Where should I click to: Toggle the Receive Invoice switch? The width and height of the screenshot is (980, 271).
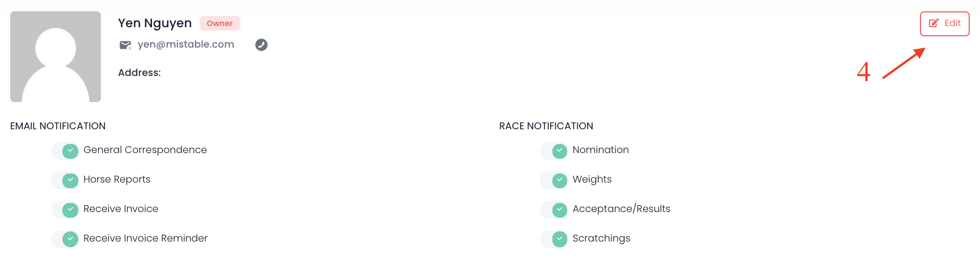click(x=65, y=210)
